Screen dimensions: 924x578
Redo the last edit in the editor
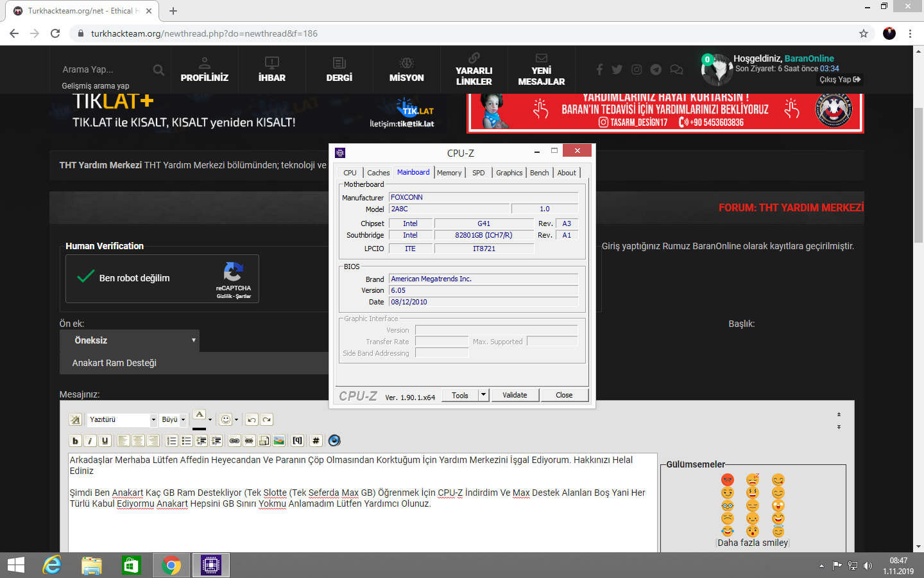[267, 420]
